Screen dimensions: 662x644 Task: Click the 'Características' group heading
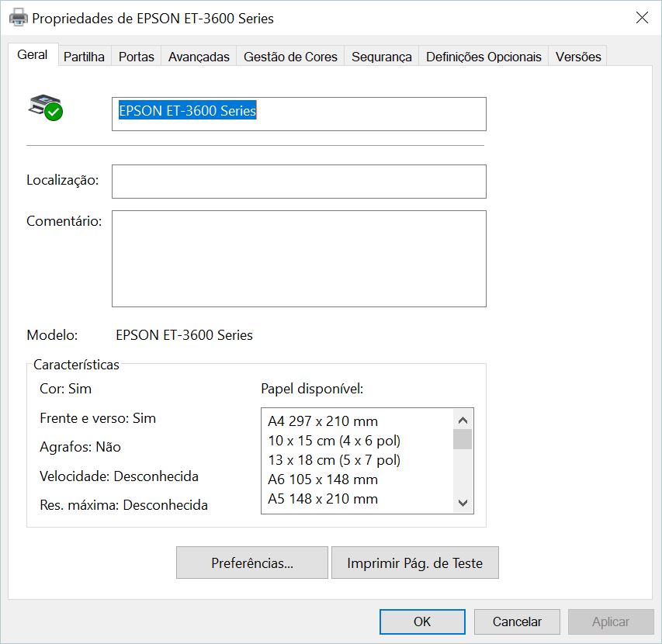tap(76, 365)
